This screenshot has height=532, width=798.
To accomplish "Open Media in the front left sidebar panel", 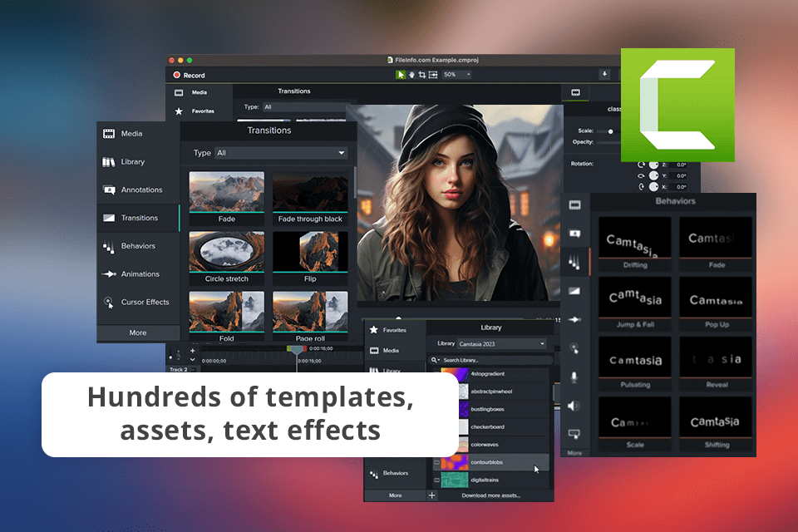I will (138, 134).
